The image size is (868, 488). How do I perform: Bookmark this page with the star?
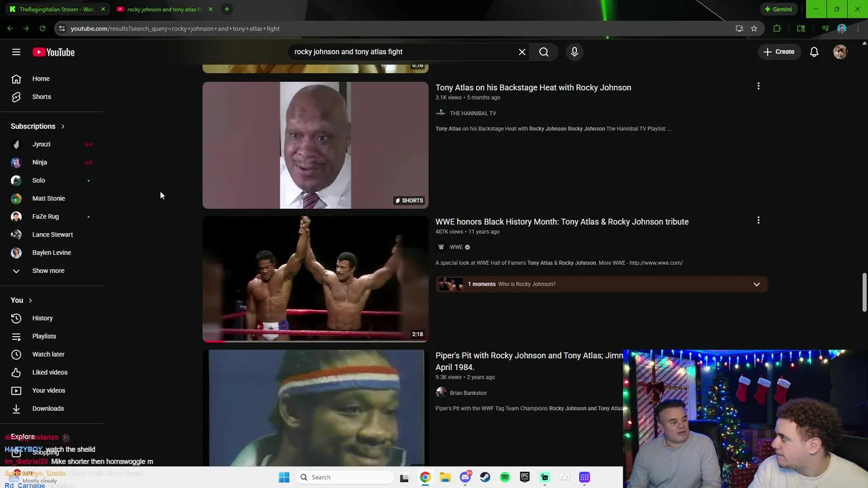pos(754,28)
